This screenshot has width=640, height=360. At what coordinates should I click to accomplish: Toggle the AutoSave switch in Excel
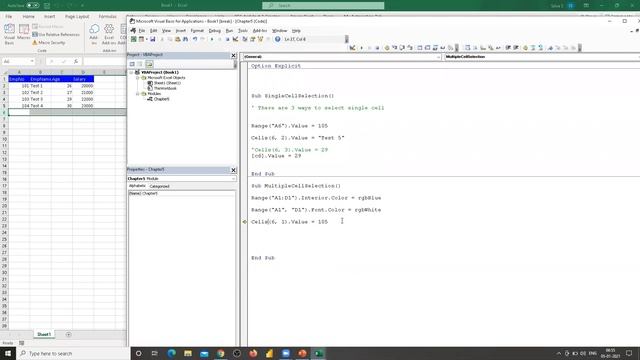click(33, 5)
